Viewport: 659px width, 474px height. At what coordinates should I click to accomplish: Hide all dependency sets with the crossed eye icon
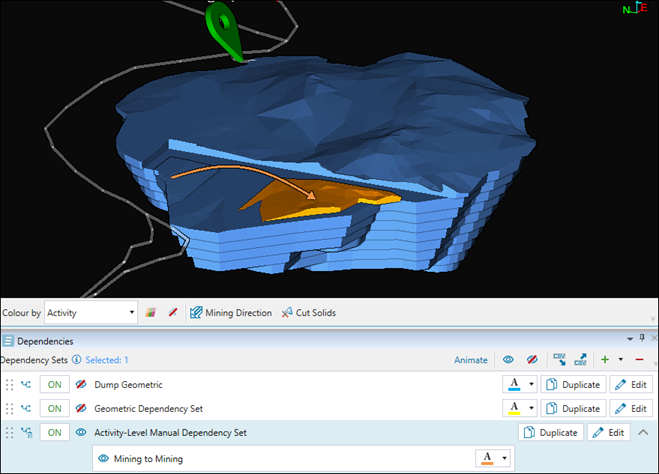pyautogui.click(x=532, y=360)
